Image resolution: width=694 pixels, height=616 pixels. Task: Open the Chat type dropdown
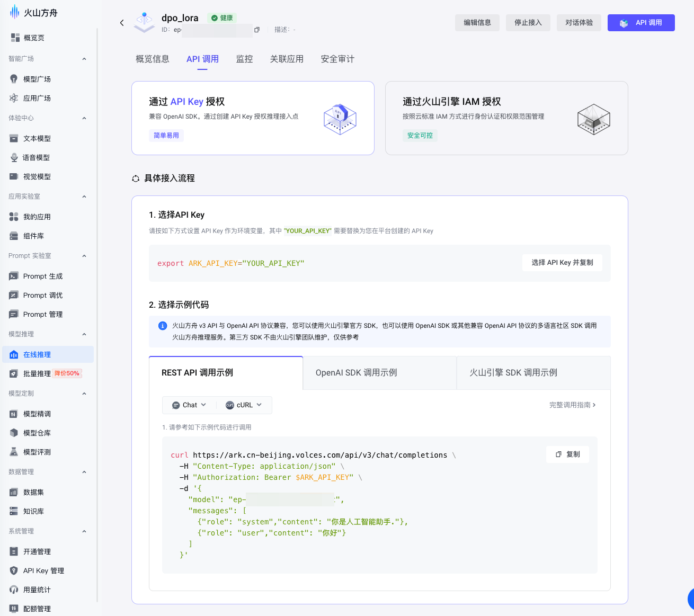(189, 405)
